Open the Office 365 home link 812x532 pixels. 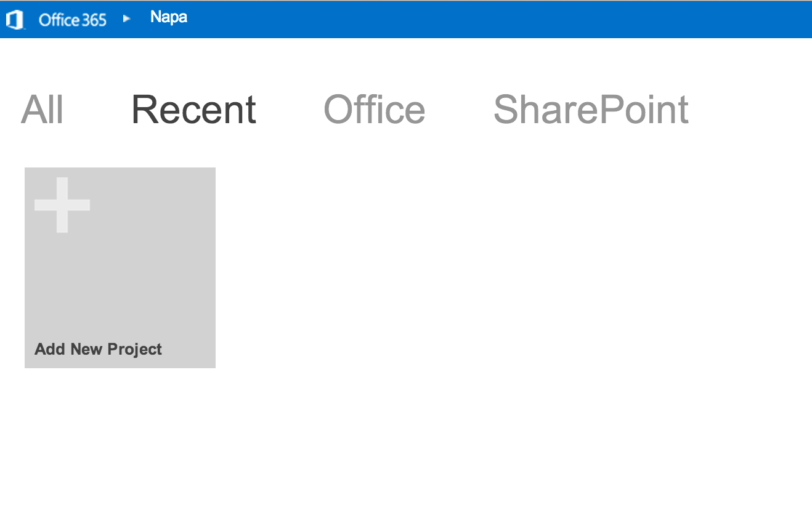[72, 20]
